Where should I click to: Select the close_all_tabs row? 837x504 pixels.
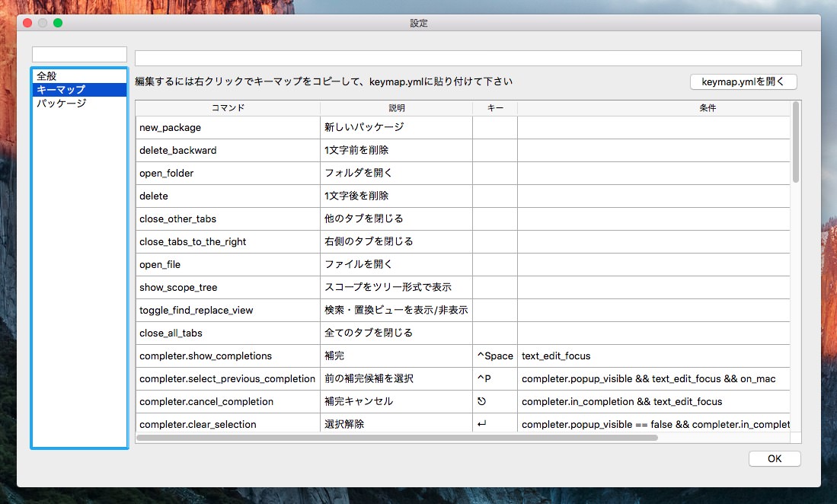171,333
